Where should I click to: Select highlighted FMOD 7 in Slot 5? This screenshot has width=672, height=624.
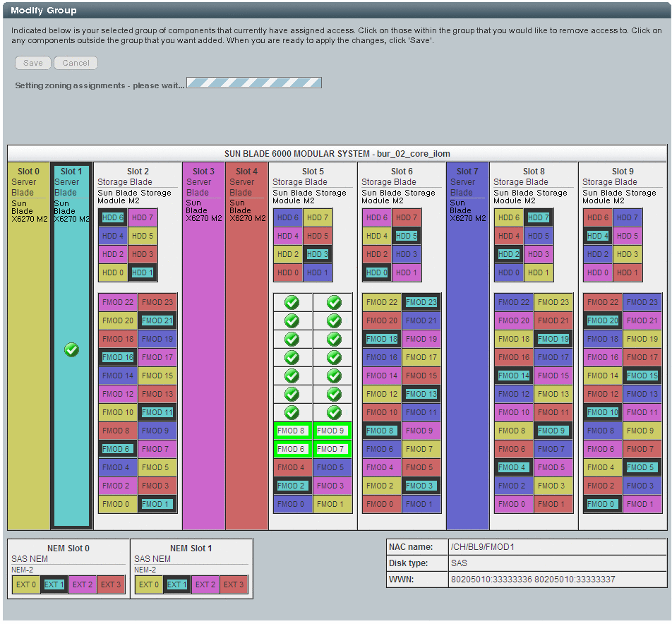(332, 449)
